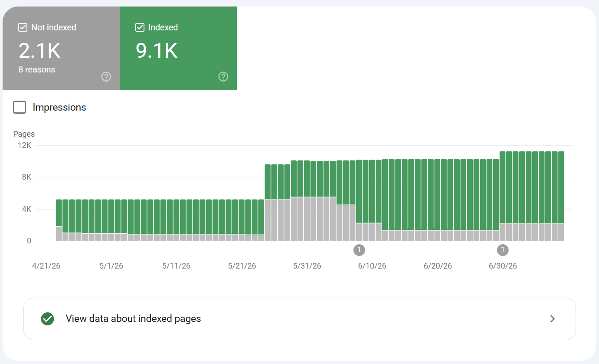Click the 8K axis value

click(27, 177)
